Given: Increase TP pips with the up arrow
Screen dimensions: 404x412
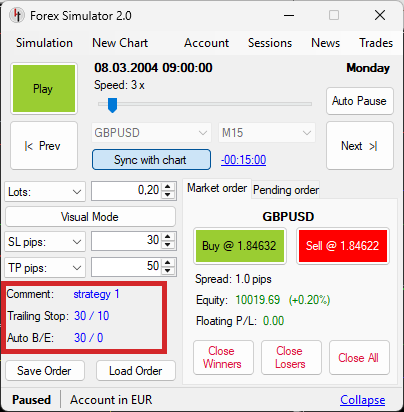Looking at the screenshot, I should point(168,263).
